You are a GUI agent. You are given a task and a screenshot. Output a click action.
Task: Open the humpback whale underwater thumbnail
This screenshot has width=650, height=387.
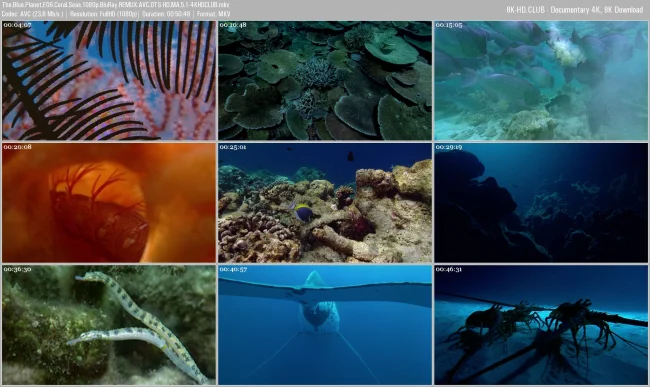(x=325, y=325)
